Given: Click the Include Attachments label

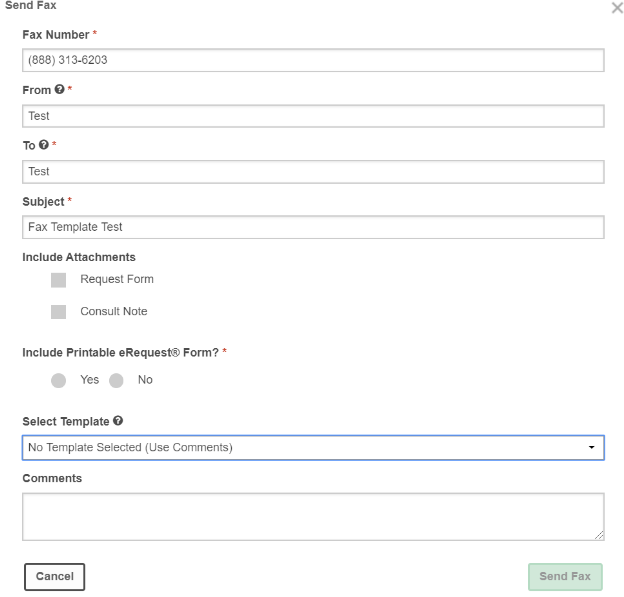Looking at the screenshot, I should [79, 257].
